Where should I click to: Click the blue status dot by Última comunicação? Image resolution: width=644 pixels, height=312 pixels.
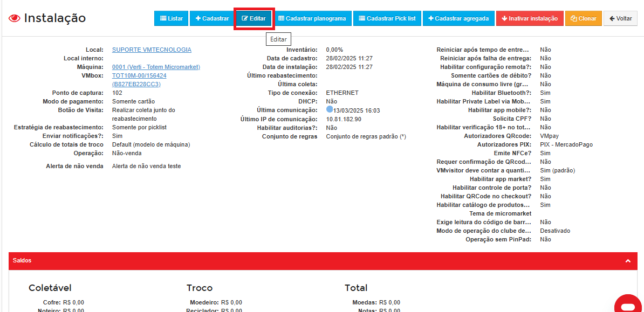[330, 109]
